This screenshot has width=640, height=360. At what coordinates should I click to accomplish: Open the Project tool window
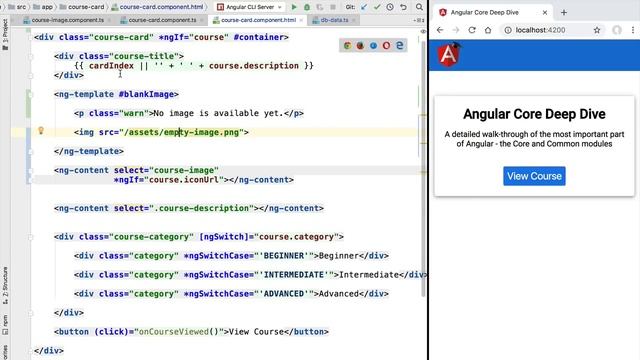pyautogui.click(x=5, y=35)
